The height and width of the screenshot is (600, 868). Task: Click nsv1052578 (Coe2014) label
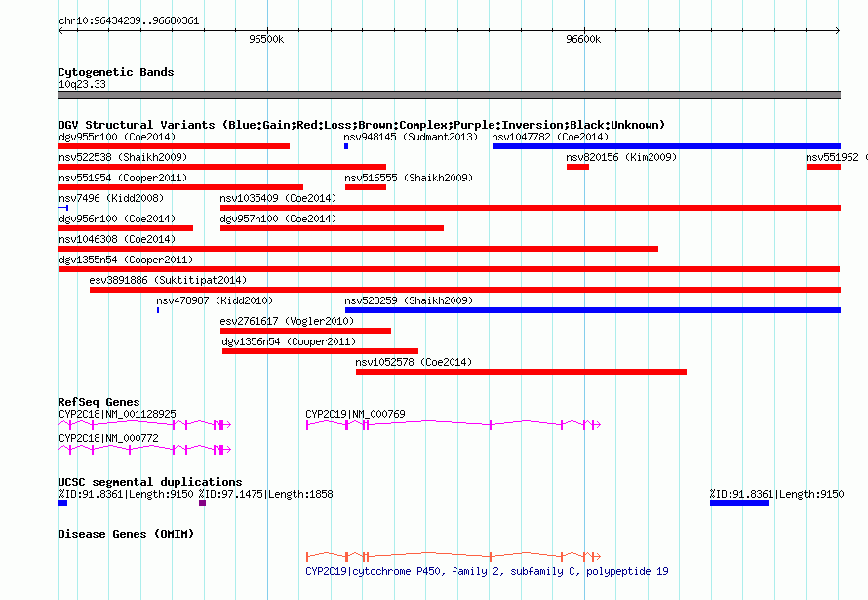414,362
